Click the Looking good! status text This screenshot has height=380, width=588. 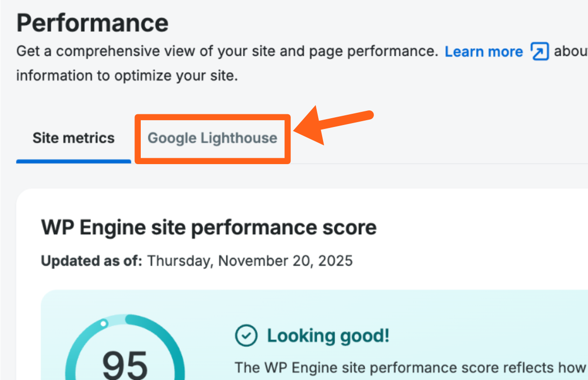pyautogui.click(x=328, y=336)
